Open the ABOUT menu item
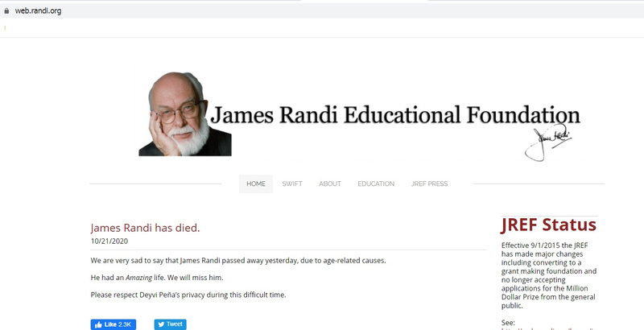 point(330,184)
